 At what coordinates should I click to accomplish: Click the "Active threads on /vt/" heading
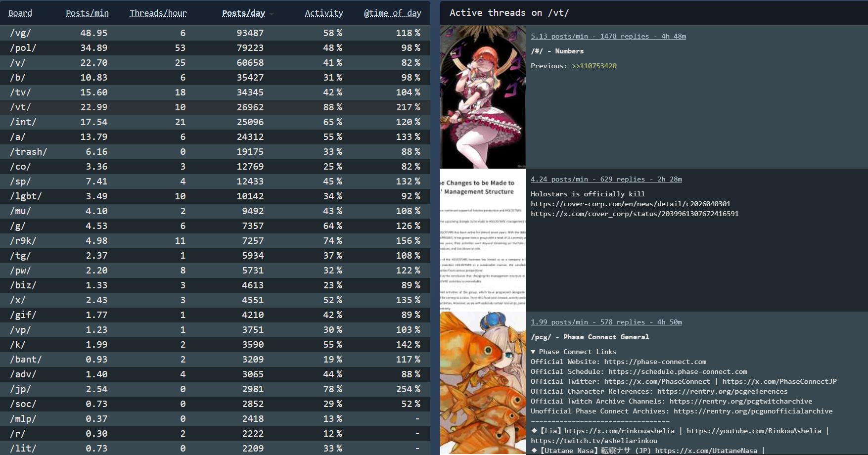509,13
